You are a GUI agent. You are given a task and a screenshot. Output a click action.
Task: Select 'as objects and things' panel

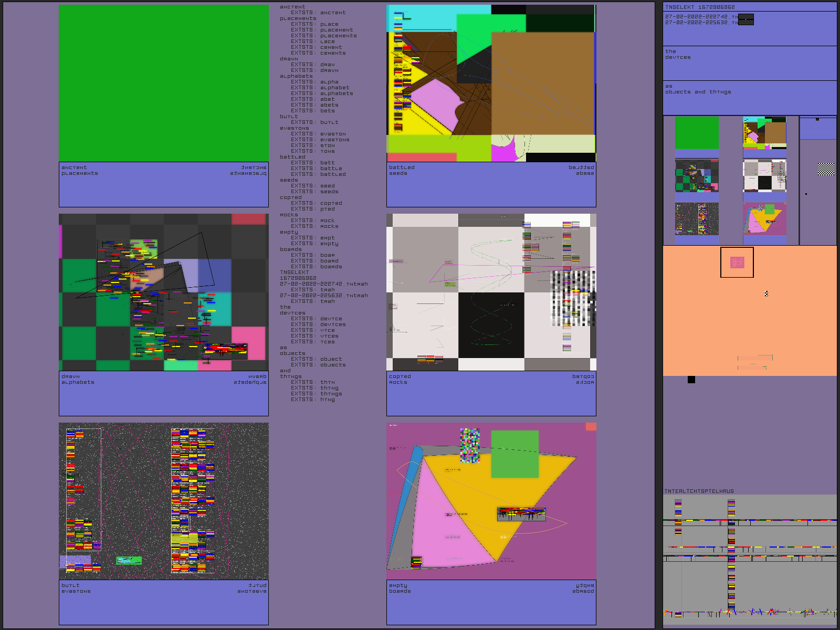pos(750,98)
